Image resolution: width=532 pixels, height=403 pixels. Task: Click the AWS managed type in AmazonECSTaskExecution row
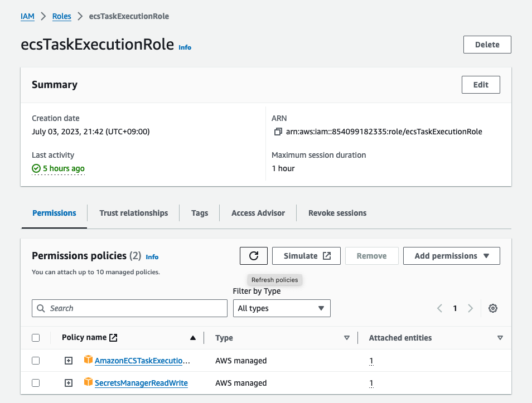[x=241, y=361]
